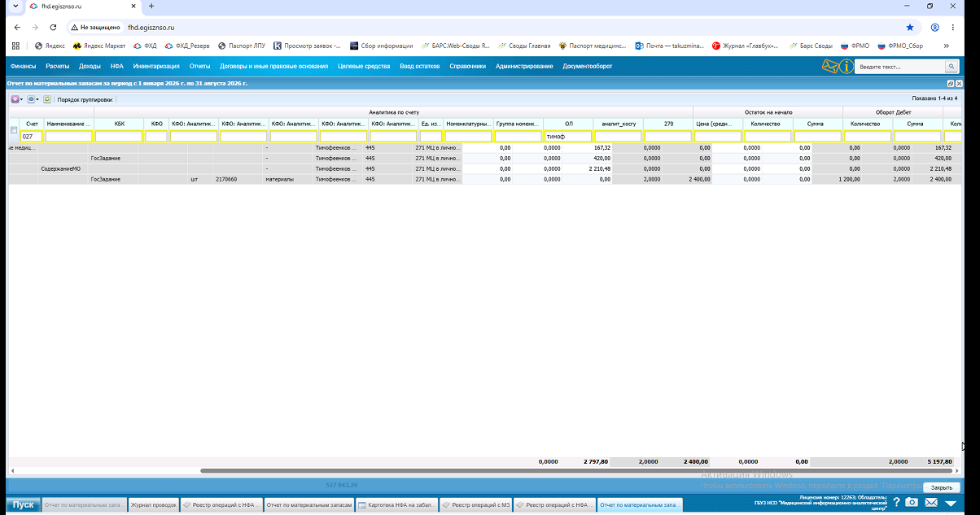Viewport: 980px width, 515px height.
Task: Click the аналит_косгу column header
Action: coord(619,124)
